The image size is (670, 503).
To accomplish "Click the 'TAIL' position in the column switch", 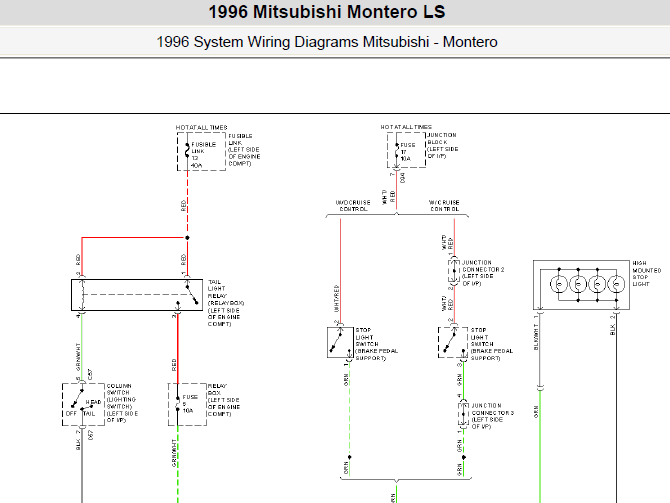I will pos(89,414).
